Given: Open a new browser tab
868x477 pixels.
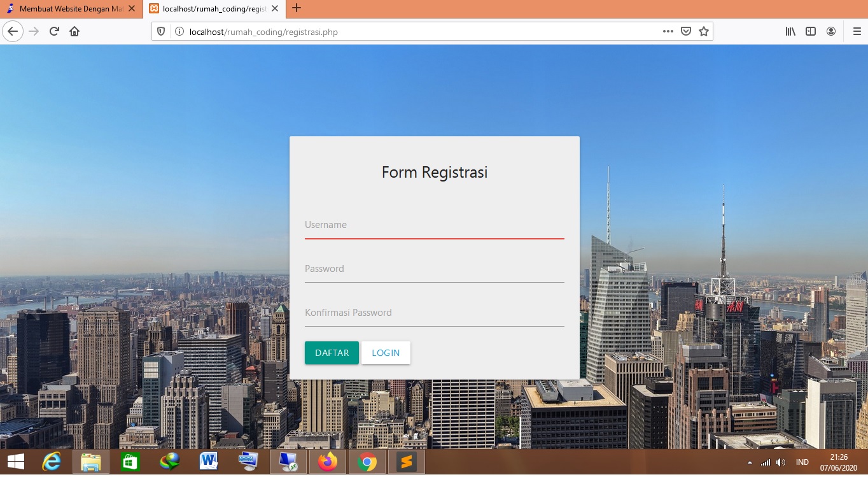Looking at the screenshot, I should point(296,8).
